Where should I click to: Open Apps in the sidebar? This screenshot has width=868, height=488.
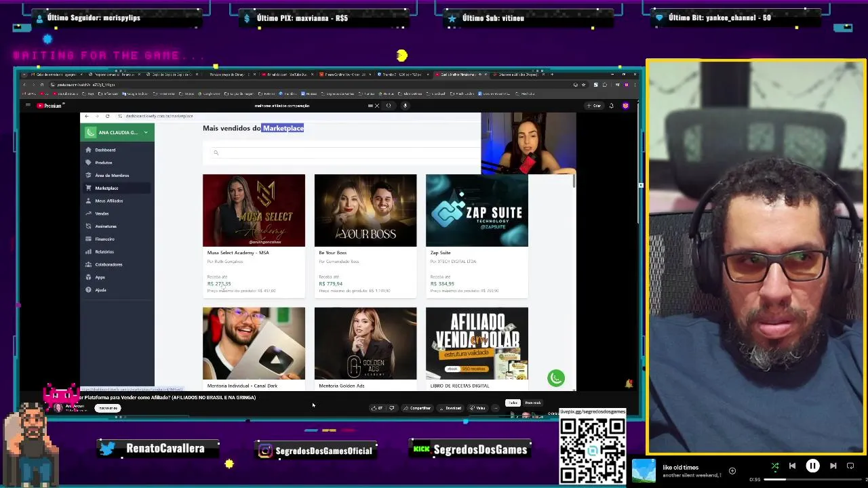click(x=100, y=277)
